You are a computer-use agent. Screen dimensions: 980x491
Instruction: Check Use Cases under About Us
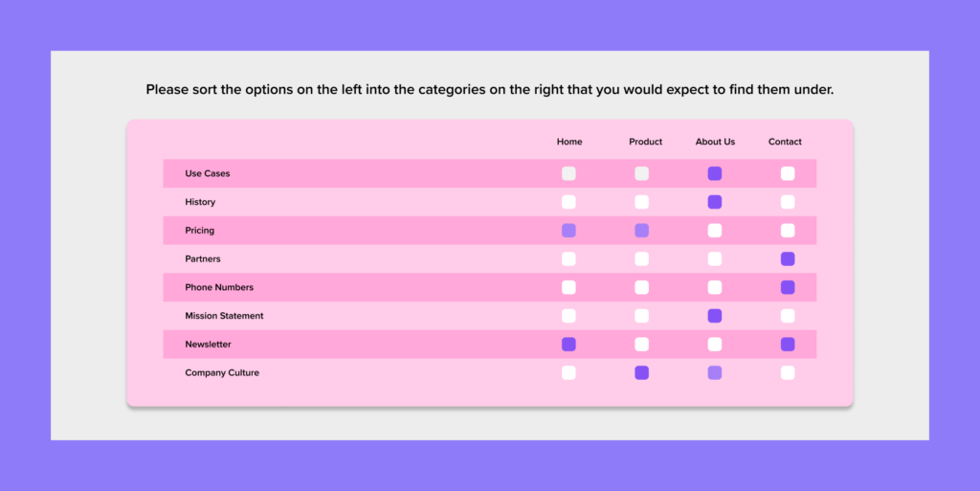[715, 173]
